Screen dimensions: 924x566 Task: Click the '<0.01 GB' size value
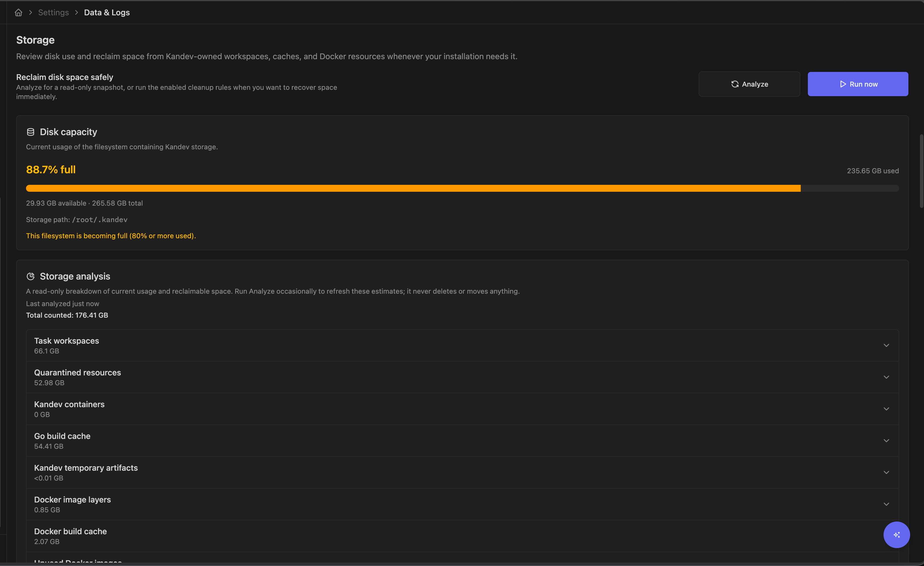(x=49, y=478)
